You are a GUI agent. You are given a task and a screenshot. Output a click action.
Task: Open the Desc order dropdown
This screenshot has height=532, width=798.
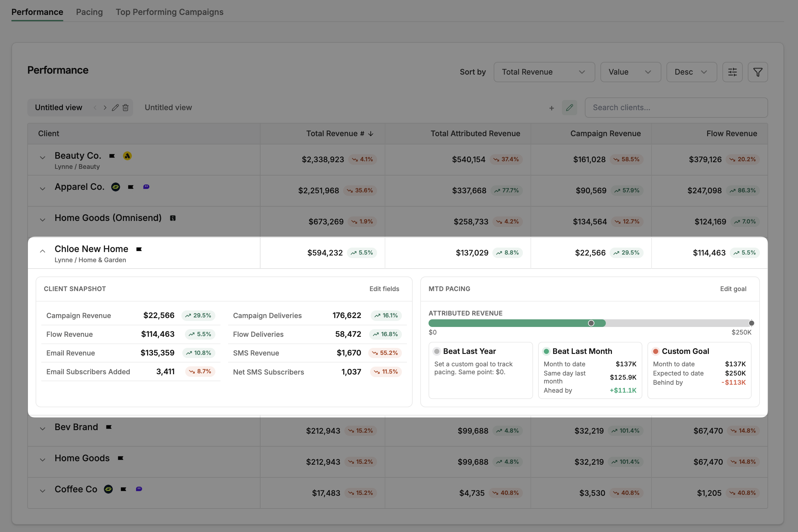691,72
